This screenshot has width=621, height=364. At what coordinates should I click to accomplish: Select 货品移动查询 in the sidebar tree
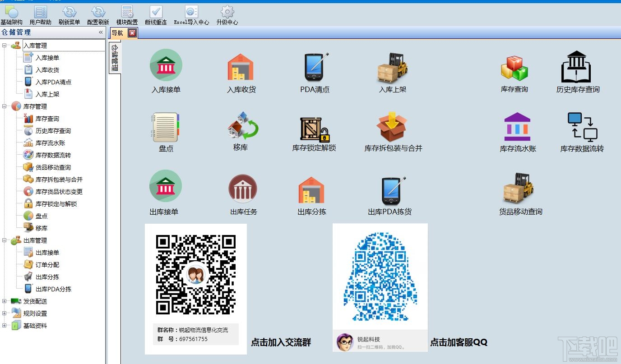53,167
